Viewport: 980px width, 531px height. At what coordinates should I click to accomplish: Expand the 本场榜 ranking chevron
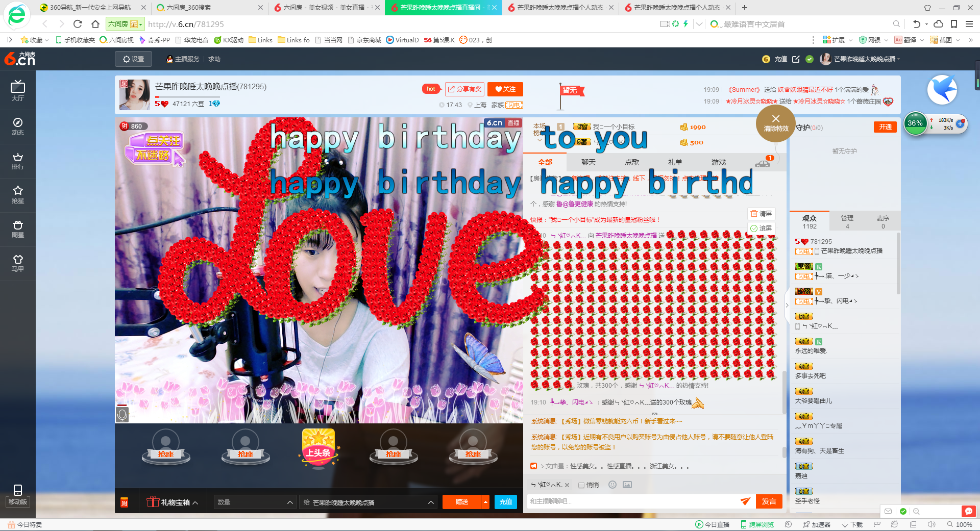coord(540,139)
